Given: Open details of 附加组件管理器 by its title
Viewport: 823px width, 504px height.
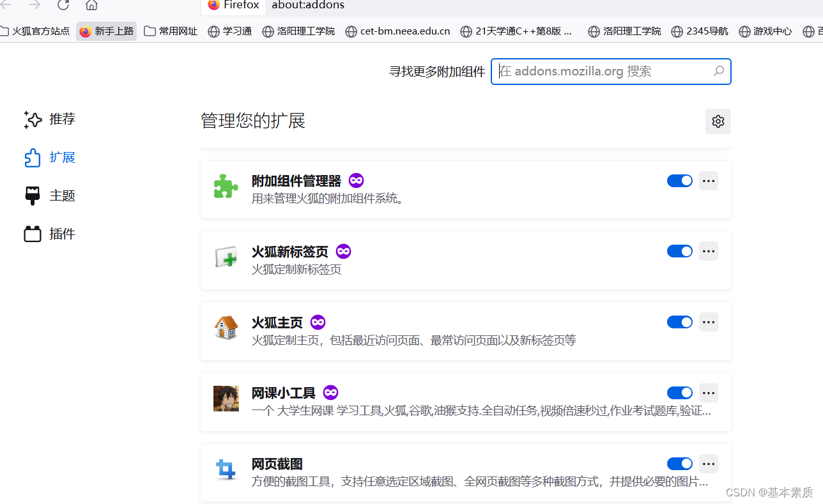Looking at the screenshot, I should coord(296,181).
